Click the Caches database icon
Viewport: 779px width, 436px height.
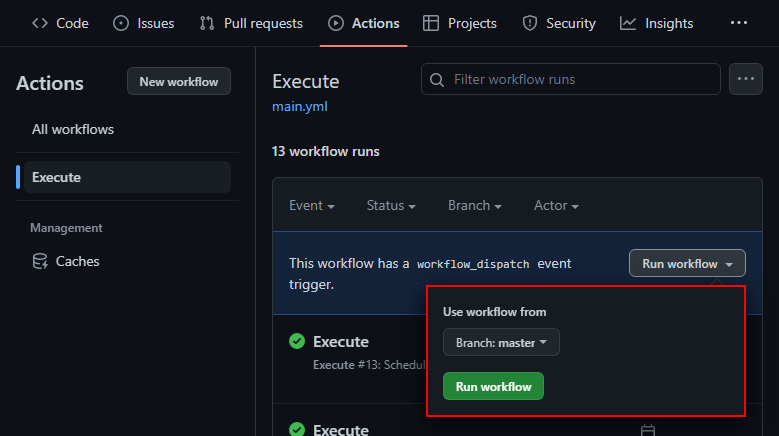pyautogui.click(x=40, y=261)
